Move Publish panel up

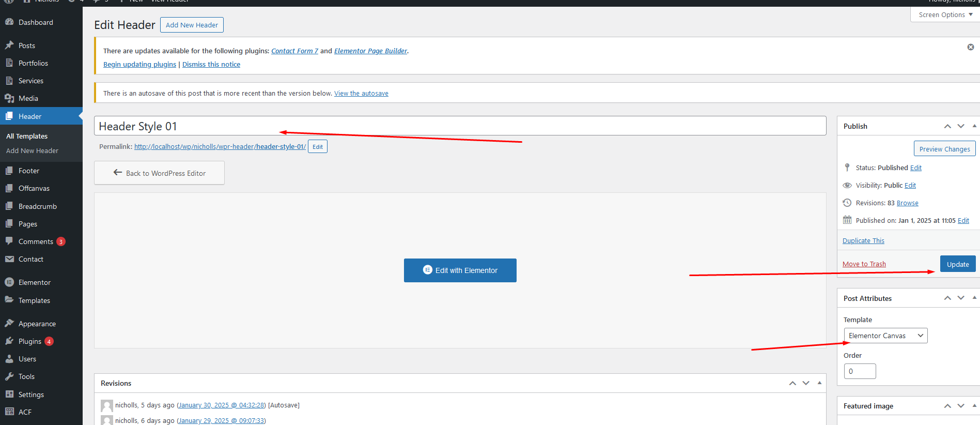(x=947, y=126)
